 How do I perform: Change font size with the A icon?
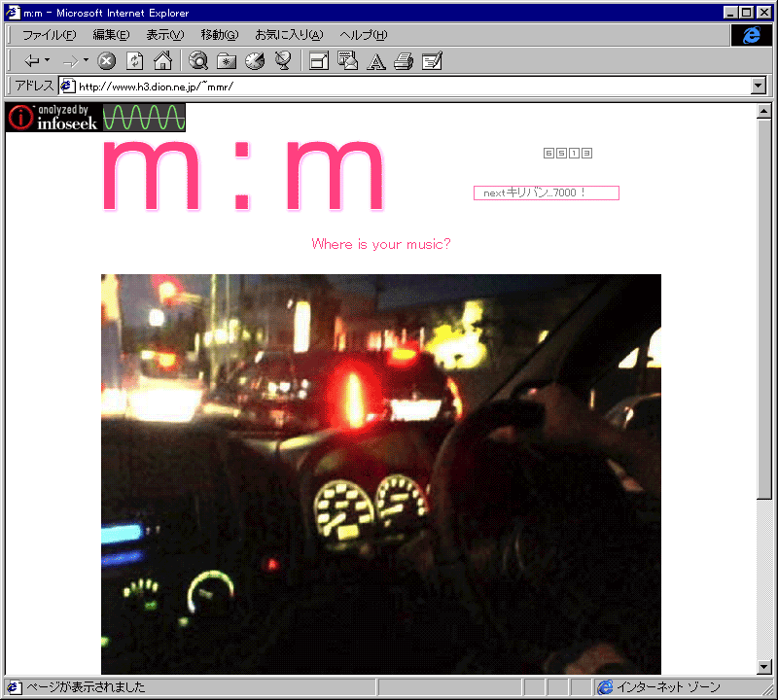pyautogui.click(x=376, y=62)
